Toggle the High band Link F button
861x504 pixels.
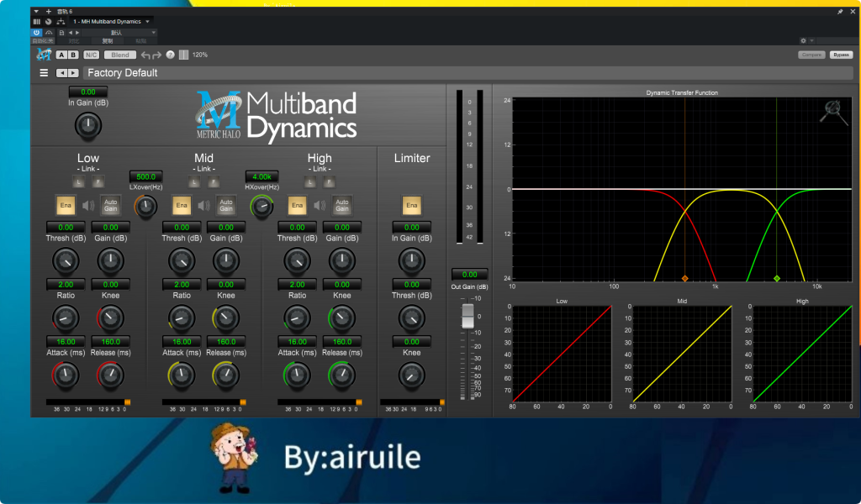point(329,181)
